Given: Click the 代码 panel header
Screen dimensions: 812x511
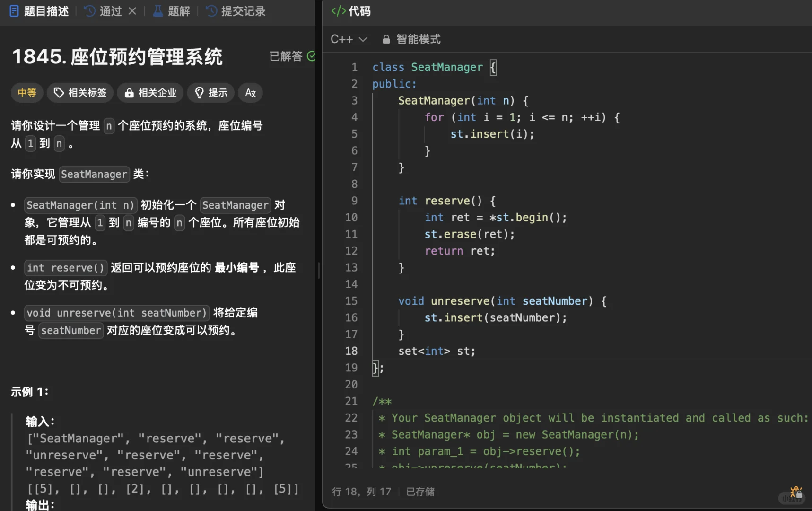Looking at the screenshot, I should coord(351,11).
